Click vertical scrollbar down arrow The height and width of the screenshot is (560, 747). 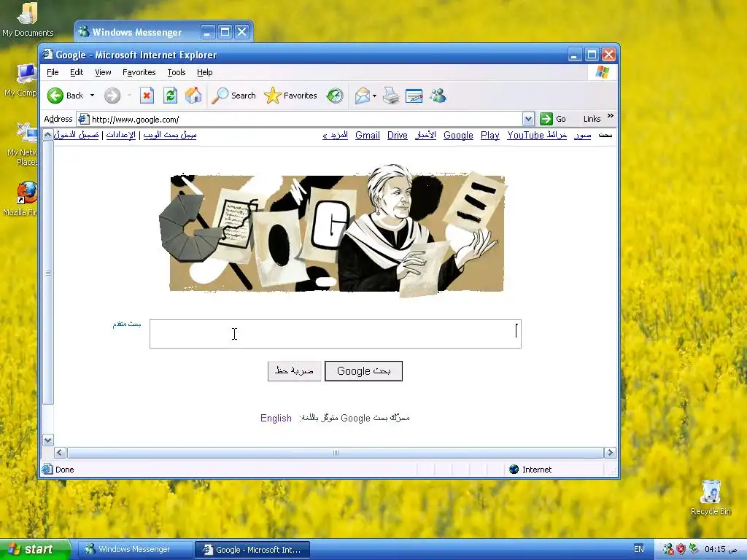click(47, 440)
